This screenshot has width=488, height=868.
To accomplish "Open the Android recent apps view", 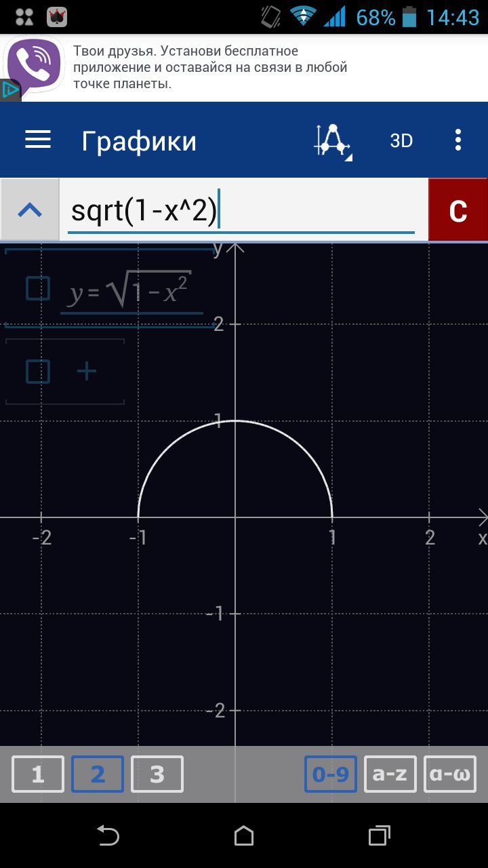I will pos(380,835).
